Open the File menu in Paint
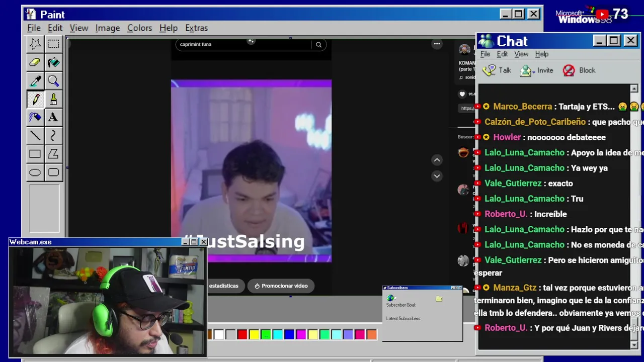This screenshot has height=362, width=644. (x=34, y=28)
